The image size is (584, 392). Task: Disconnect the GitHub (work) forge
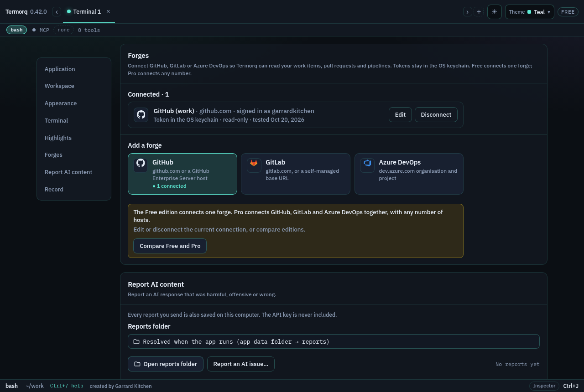(436, 115)
